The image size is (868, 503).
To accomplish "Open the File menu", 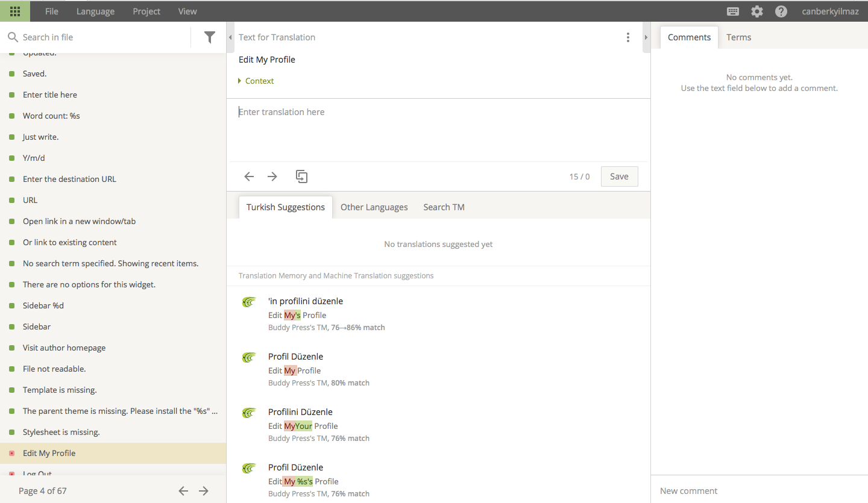I will pos(52,11).
